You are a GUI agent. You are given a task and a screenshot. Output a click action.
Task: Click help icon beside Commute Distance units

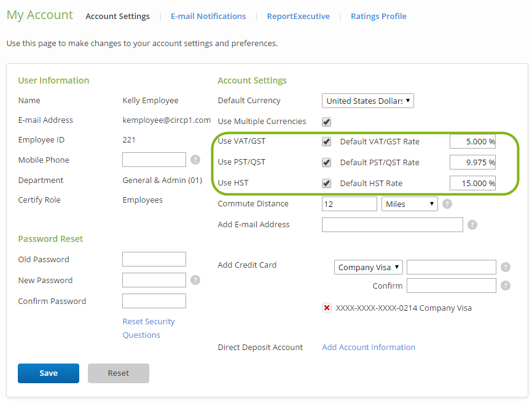447,204
